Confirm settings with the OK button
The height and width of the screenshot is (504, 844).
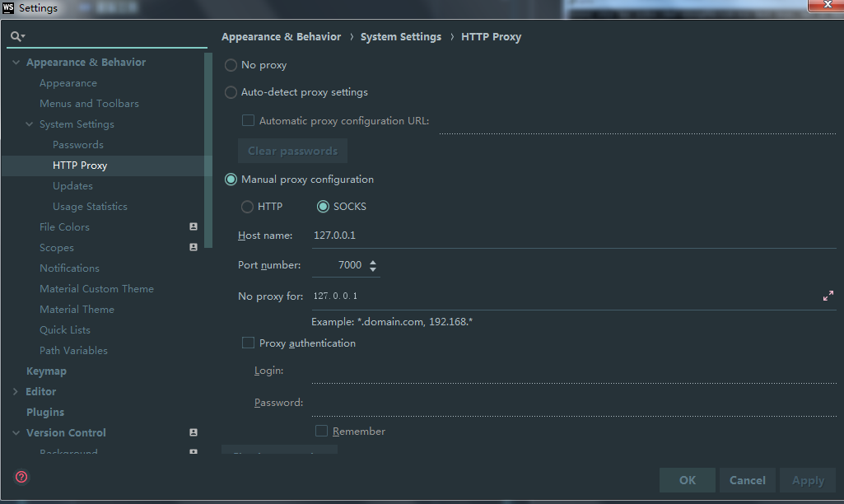[687, 480]
